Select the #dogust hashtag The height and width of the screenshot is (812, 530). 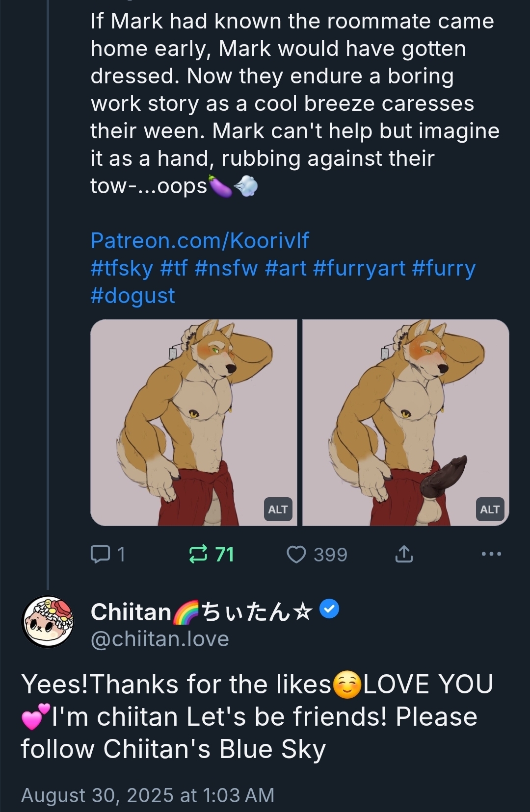[x=132, y=296]
